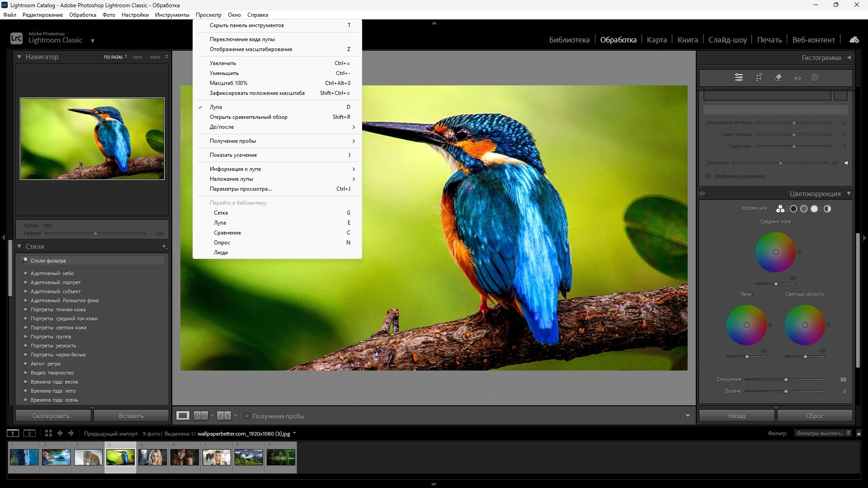
Task: Select the Healing eraser tool
Action: (x=778, y=77)
